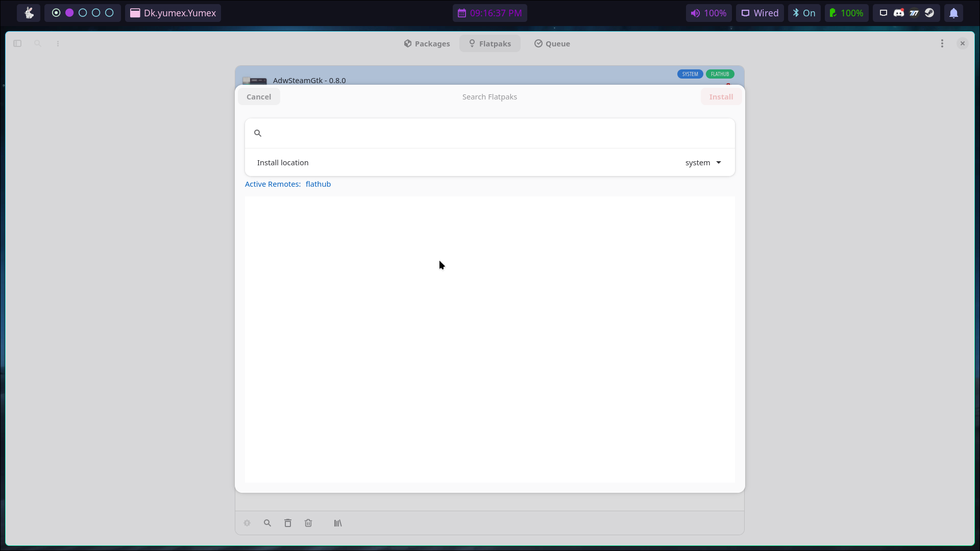Open the small three-dot options near search

[58, 44]
